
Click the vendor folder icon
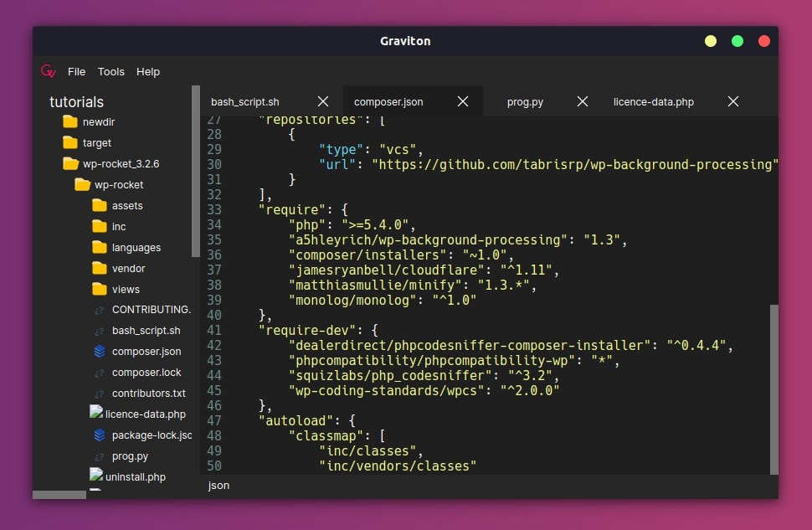(100, 268)
